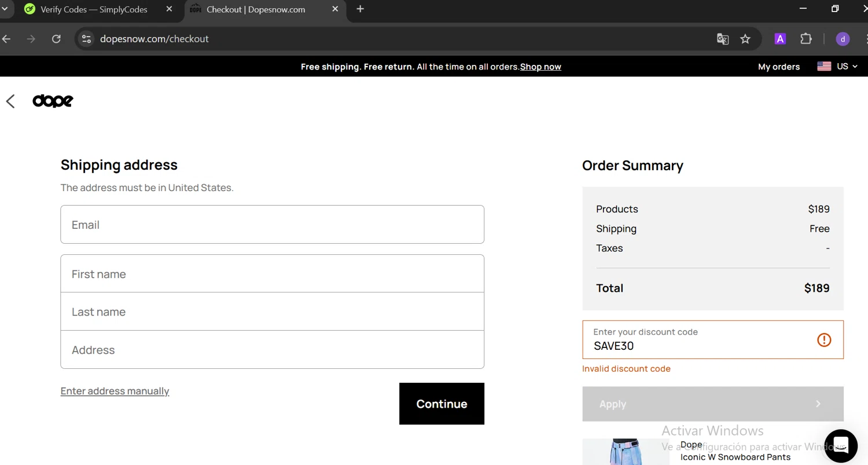Go back with checkout back arrow
868x465 pixels.
pyautogui.click(x=10, y=101)
